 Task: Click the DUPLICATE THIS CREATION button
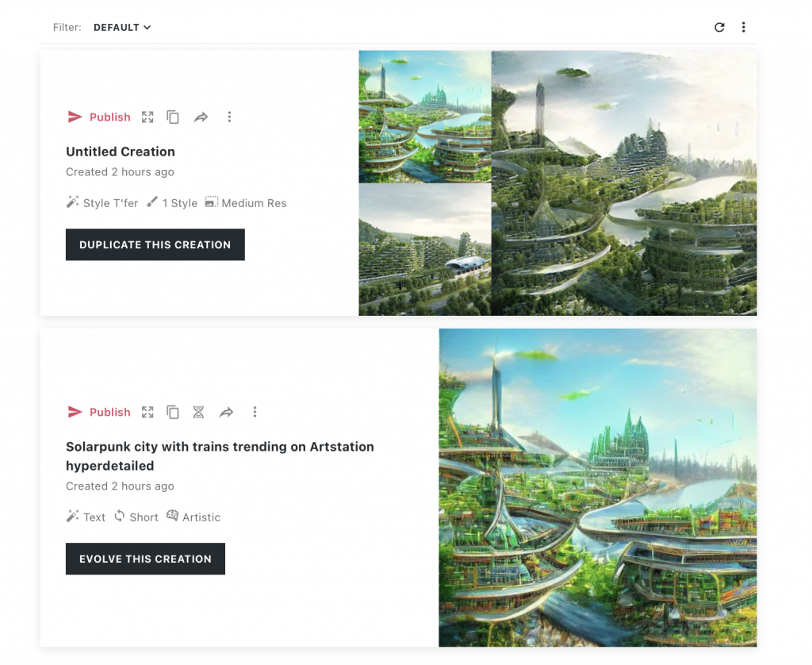coord(155,244)
